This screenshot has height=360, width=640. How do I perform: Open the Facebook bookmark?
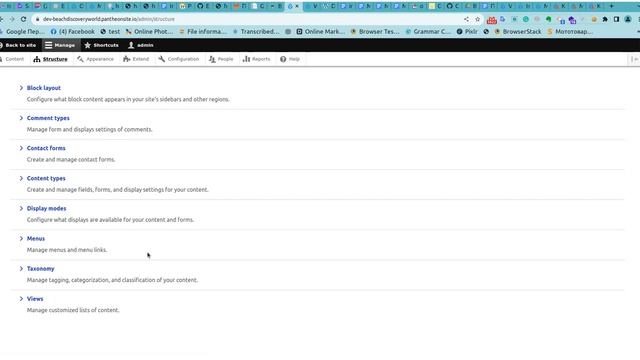(73, 31)
